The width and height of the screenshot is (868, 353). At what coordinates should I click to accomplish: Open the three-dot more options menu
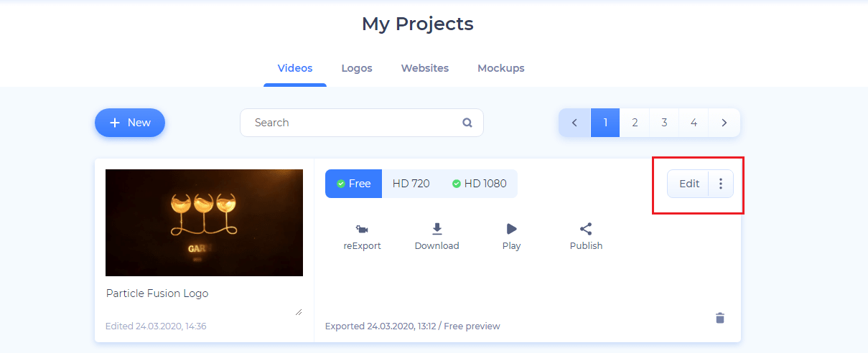pyautogui.click(x=721, y=184)
